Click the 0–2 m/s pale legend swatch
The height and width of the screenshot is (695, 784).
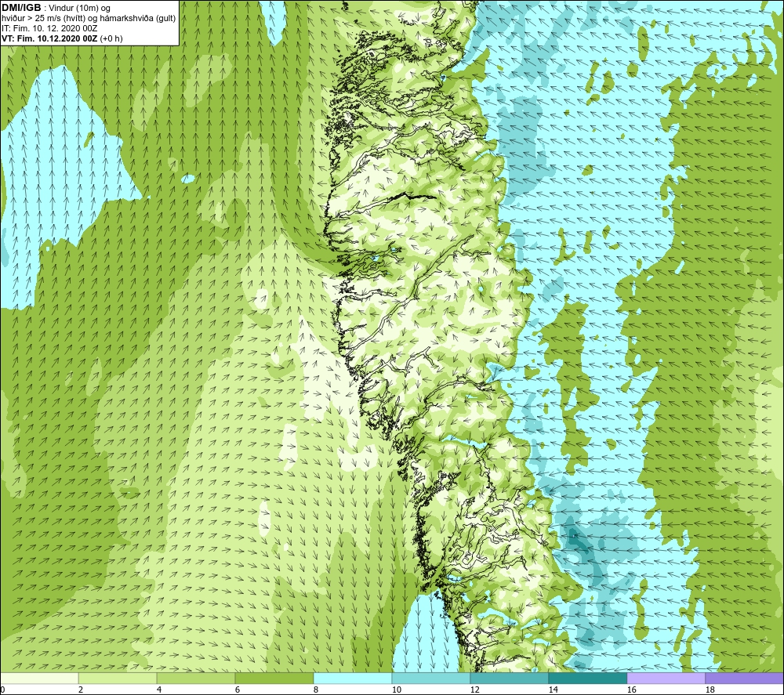click(39, 679)
